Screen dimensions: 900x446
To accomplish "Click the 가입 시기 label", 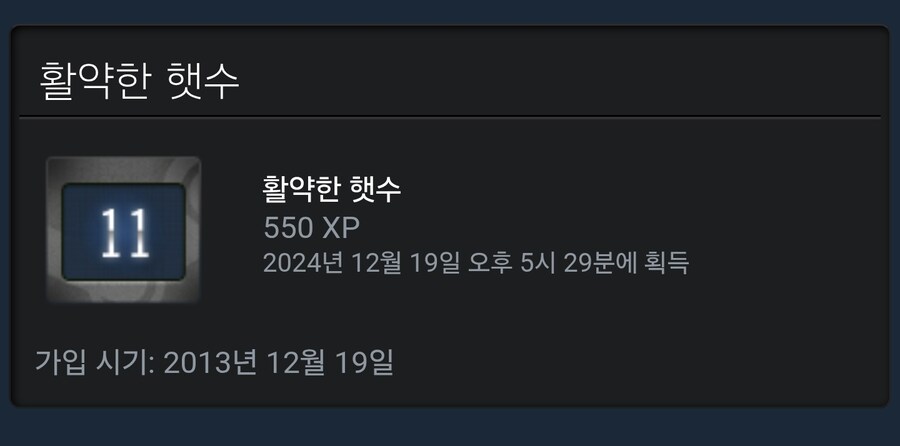I will tap(94, 362).
